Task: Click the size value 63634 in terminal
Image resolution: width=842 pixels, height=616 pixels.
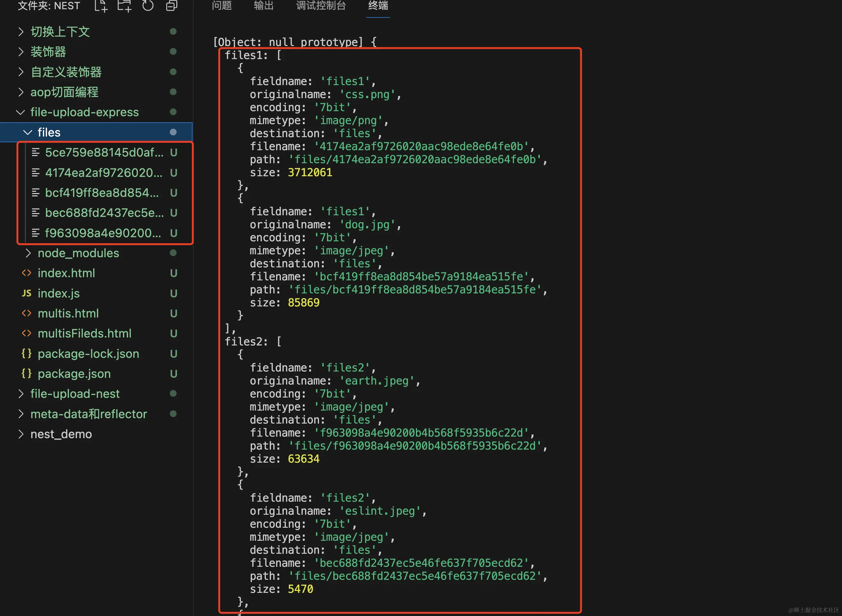Action: [x=303, y=459]
